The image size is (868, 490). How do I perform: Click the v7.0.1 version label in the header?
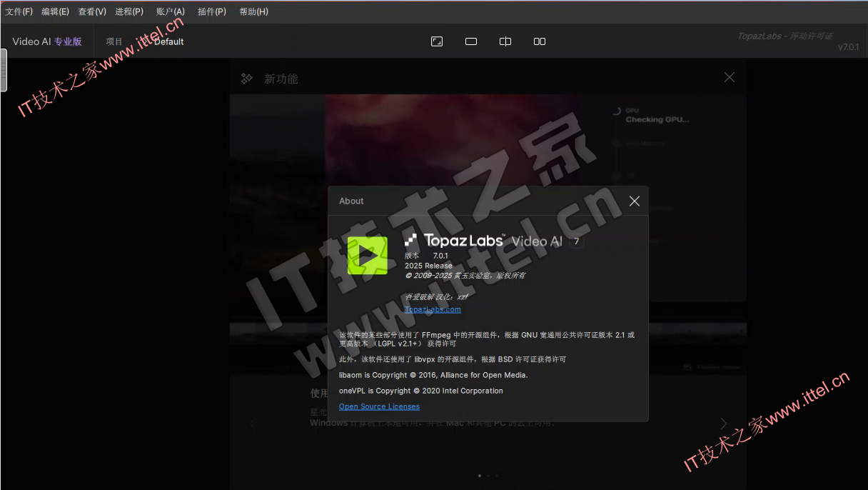point(849,47)
